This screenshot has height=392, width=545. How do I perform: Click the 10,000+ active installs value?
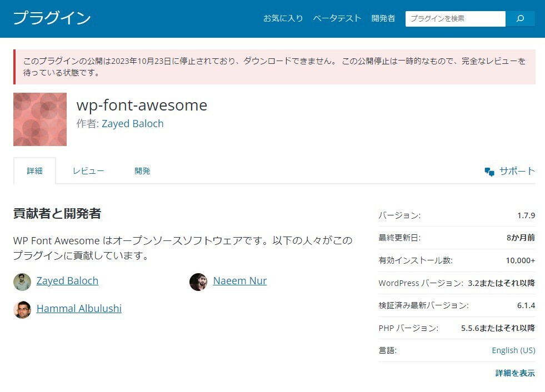(521, 260)
